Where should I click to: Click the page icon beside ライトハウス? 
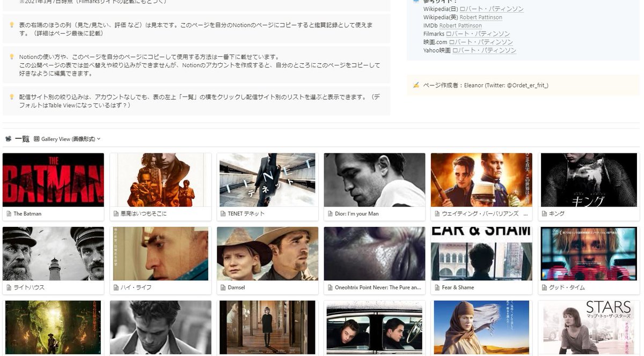pyautogui.click(x=9, y=287)
